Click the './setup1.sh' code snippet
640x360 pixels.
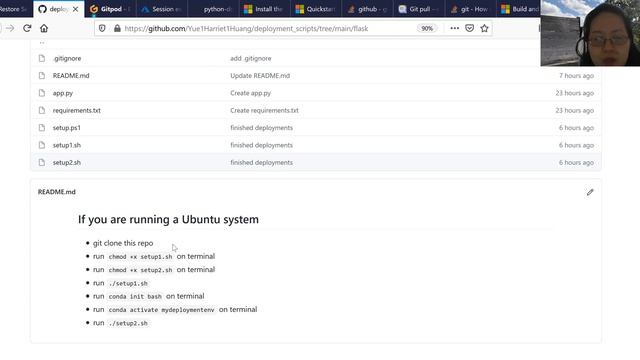click(128, 283)
